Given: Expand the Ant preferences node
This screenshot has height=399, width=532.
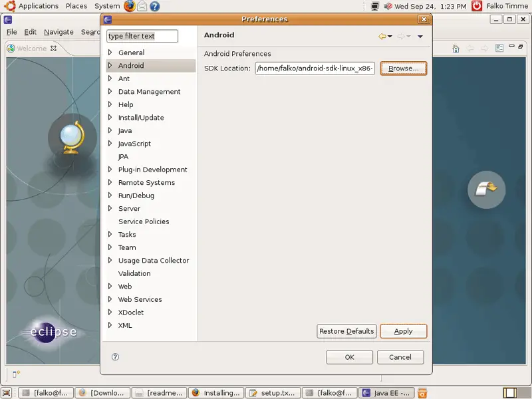Looking at the screenshot, I should [110, 78].
